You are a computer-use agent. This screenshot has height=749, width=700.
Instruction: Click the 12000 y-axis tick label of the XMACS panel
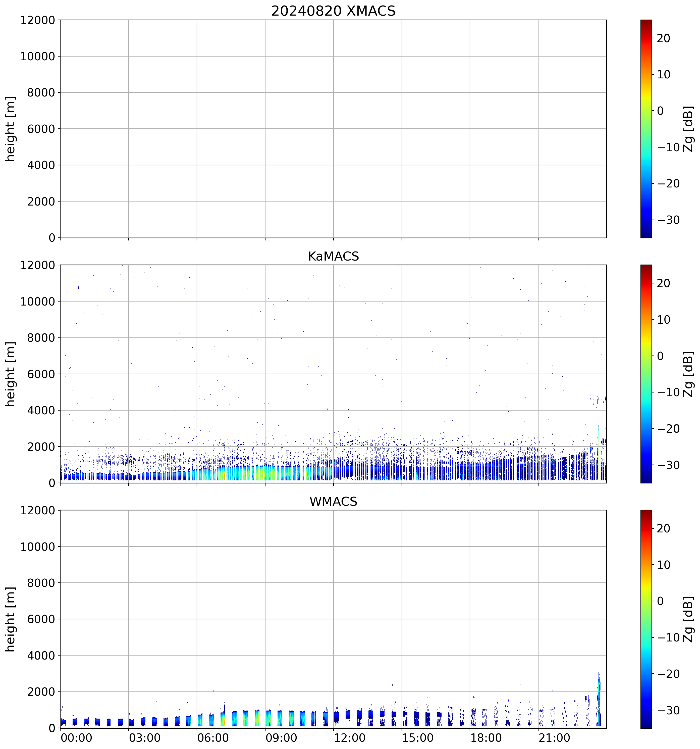pos(38,20)
